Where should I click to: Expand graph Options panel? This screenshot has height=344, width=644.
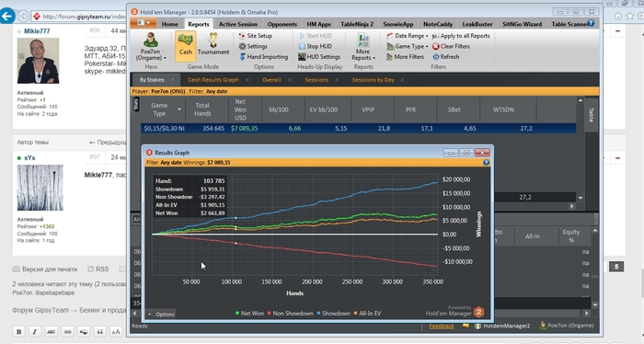point(161,314)
